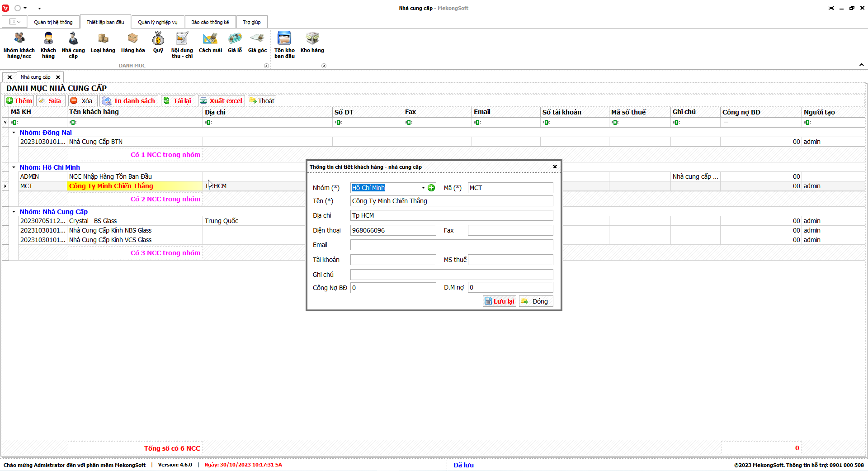Open the Nhóm dropdown in dialog
868x471 pixels.
[x=423, y=188]
